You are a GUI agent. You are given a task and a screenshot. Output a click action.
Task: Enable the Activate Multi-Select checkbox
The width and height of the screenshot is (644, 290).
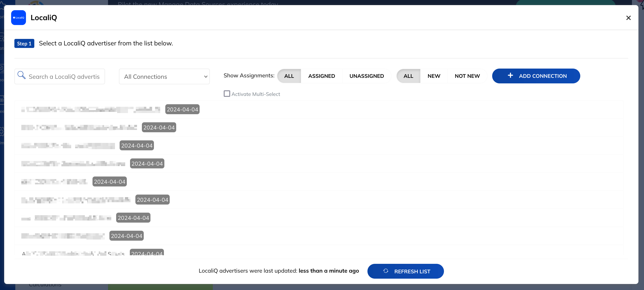pyautogui.click(x=227, y=94)
